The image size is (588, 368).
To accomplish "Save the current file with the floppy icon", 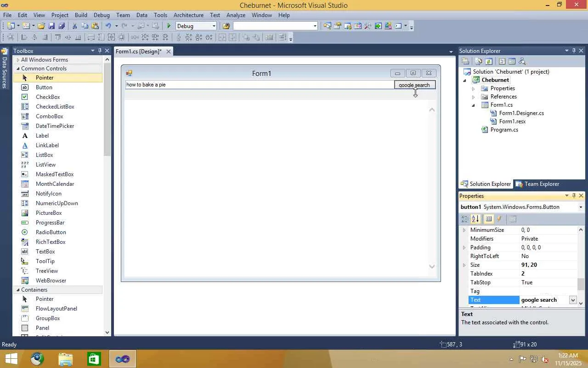I will point(51,26).
